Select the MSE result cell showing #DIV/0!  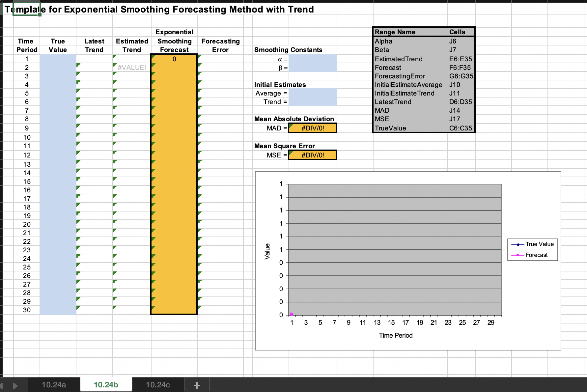tap(313, 155)
